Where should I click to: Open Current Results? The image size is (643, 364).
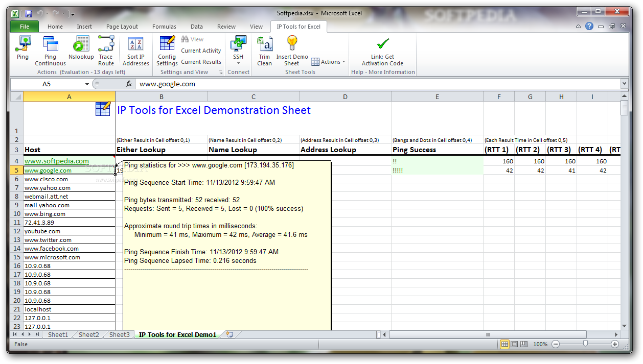click(x=201, y=62)
